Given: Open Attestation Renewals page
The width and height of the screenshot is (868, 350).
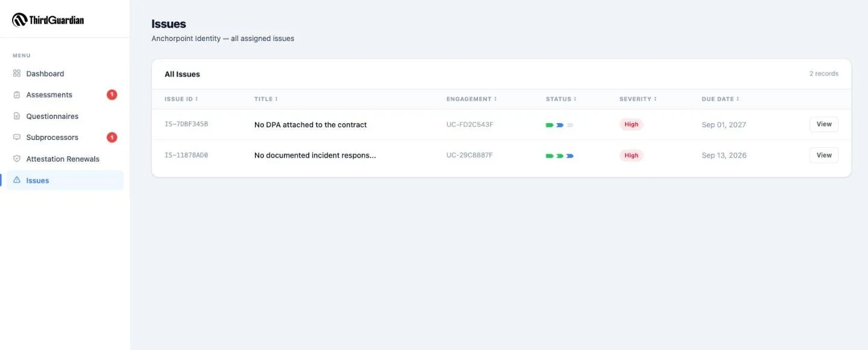Looking at the screenshot, I should pyautogui.click(x=65, y=159).
